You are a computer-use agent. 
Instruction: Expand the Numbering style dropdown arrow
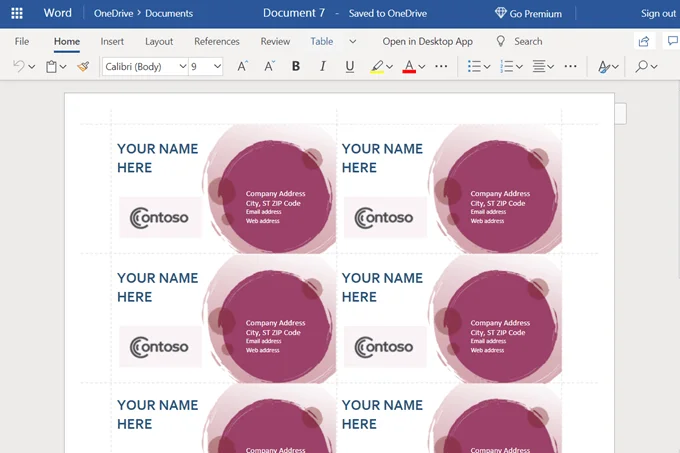520,67
